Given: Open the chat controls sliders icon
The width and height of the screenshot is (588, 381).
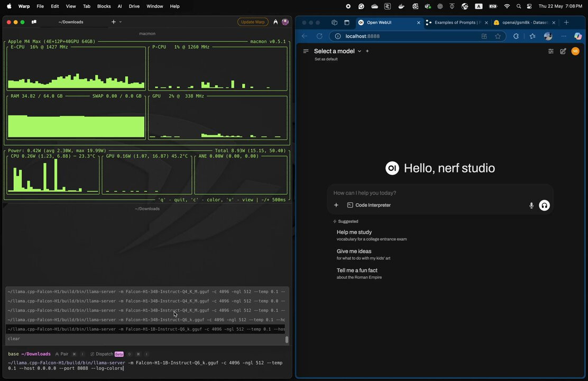Looking at the screenshot, I should 550,51.
